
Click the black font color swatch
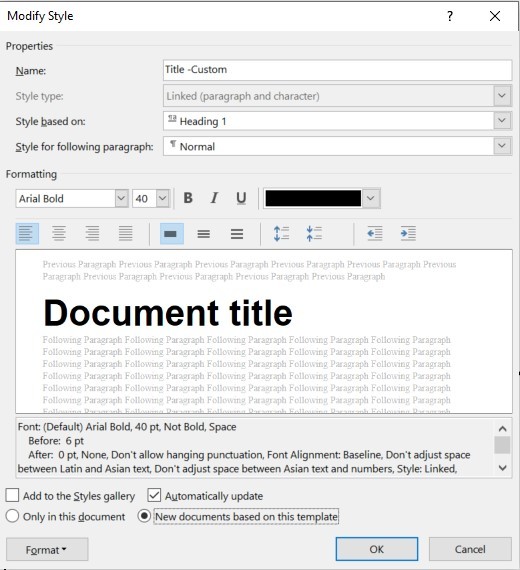click(x=313, y=198)
